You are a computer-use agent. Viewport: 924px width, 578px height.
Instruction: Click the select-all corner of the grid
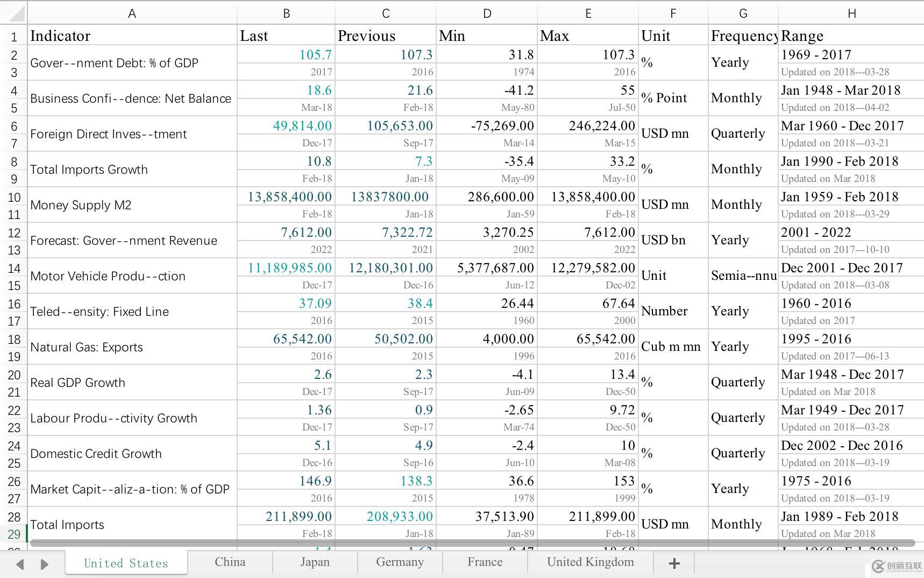click(13, 12)
